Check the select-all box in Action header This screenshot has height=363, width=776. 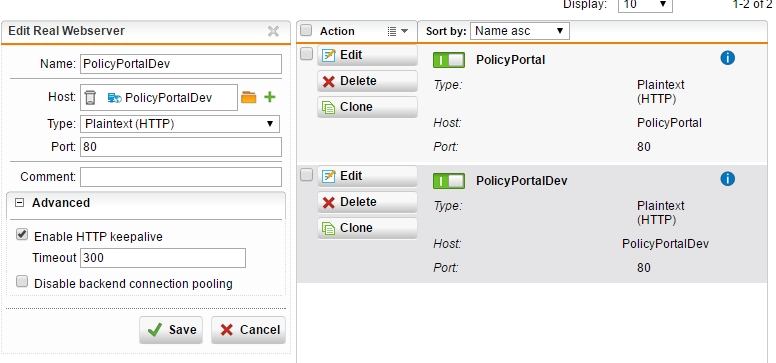pyautogui.click(x=306, y=30)
